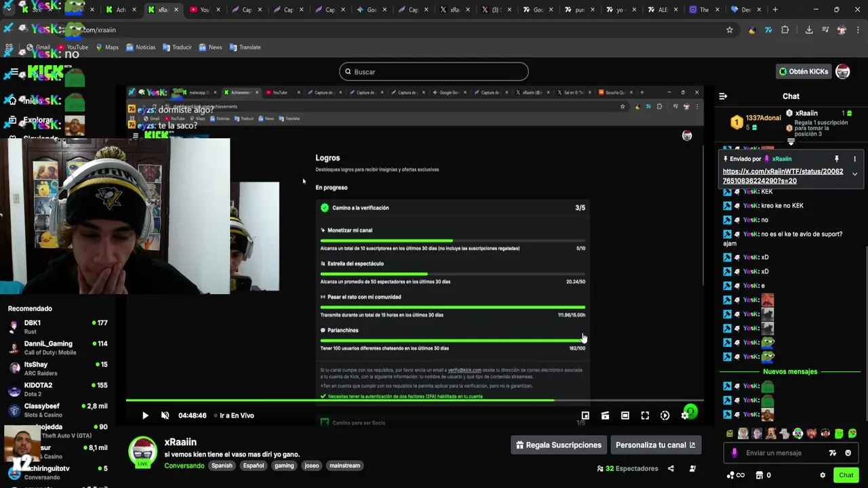Open recommended channel KIDOTA2
The height and width of the screenshot is (488, 868).
(x=58, y=389)
